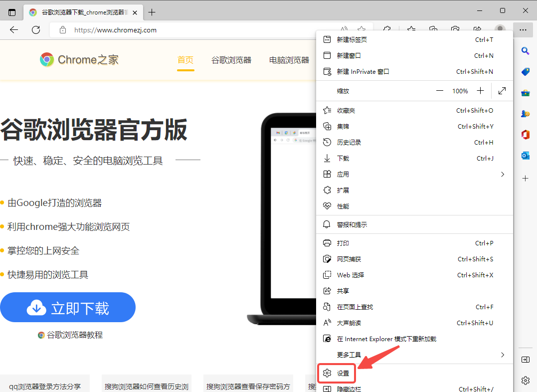537x392 pixels.
Task: Enter full screen via the expand arrow icon
Action: pos(502,91)
